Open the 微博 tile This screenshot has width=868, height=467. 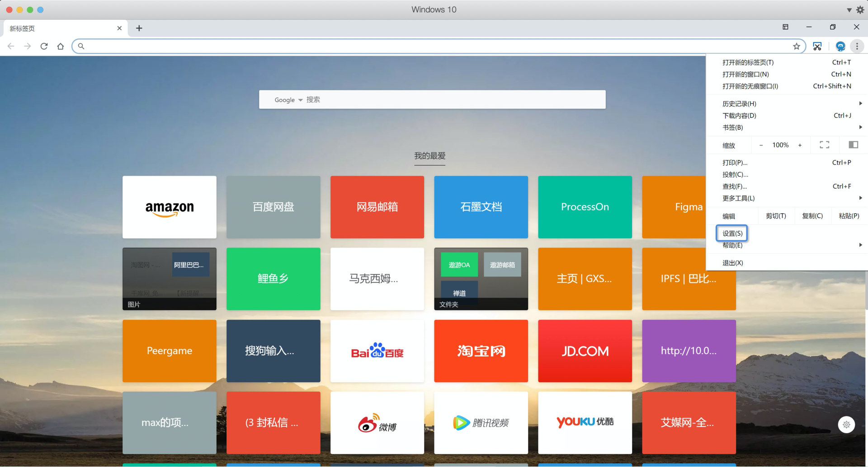tap(377, 423)
